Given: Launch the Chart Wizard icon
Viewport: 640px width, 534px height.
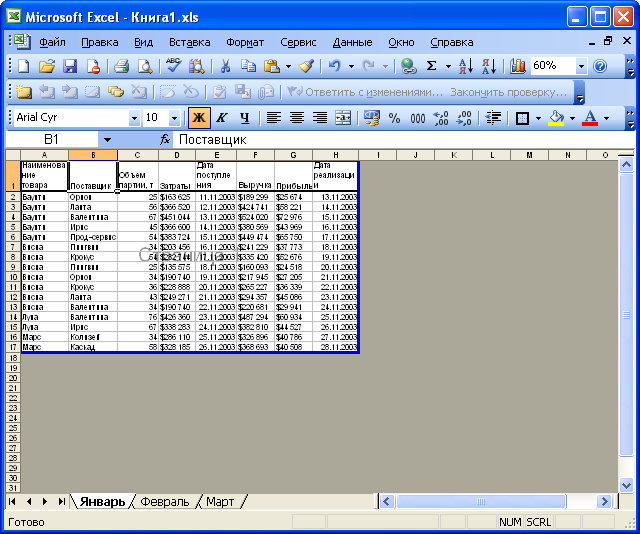Looking at the screenshot, I should 518,66.
